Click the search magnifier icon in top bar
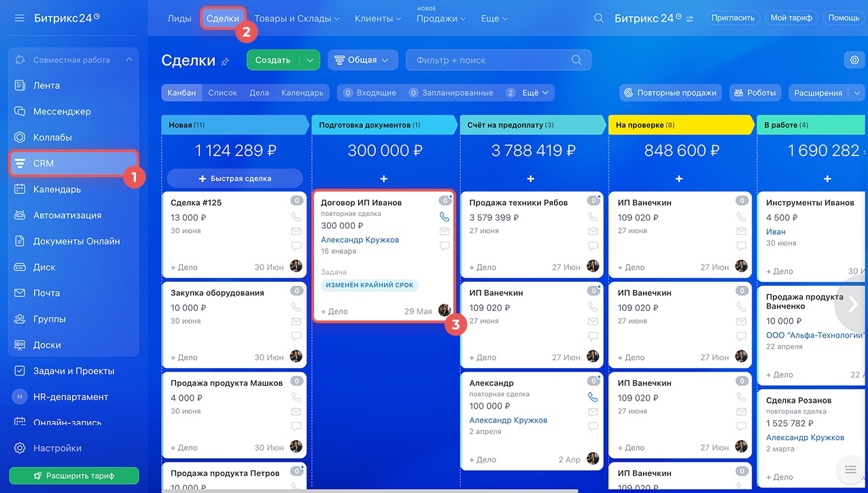 [598, 18]
